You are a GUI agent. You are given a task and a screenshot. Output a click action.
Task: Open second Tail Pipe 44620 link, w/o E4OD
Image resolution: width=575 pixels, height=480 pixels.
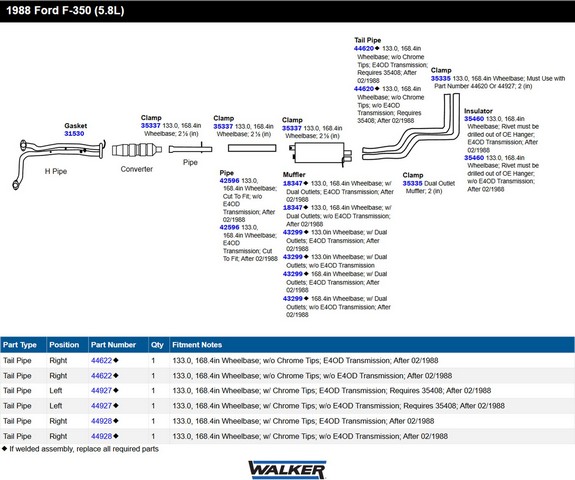(x=364, y=89)
